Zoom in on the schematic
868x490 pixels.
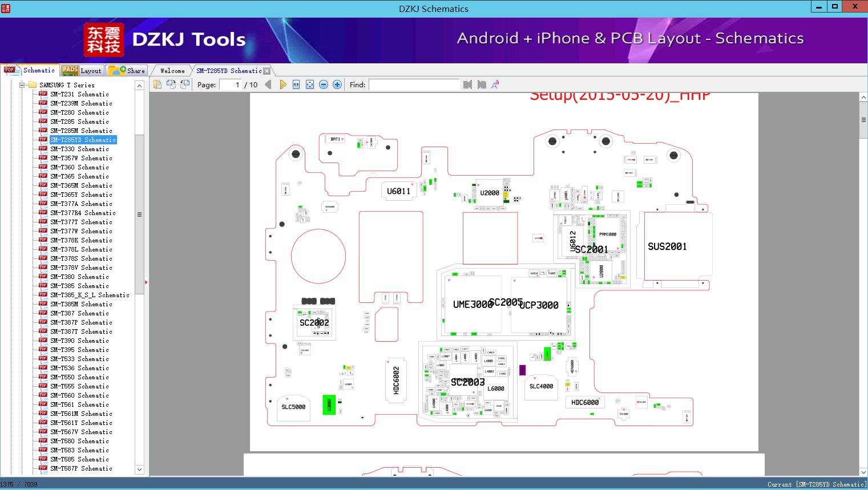(x=337, y=84)
